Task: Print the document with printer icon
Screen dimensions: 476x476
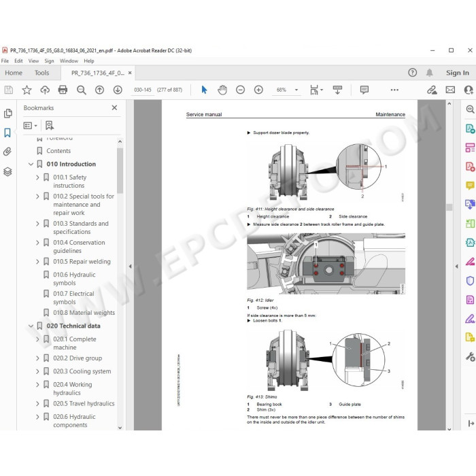Action: point(63,90)
